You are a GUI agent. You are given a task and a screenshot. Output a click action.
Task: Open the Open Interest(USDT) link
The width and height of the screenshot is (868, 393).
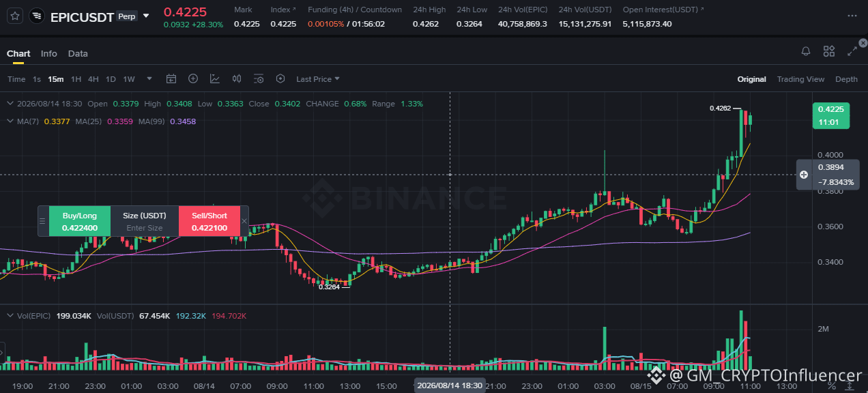click(663, 10)
